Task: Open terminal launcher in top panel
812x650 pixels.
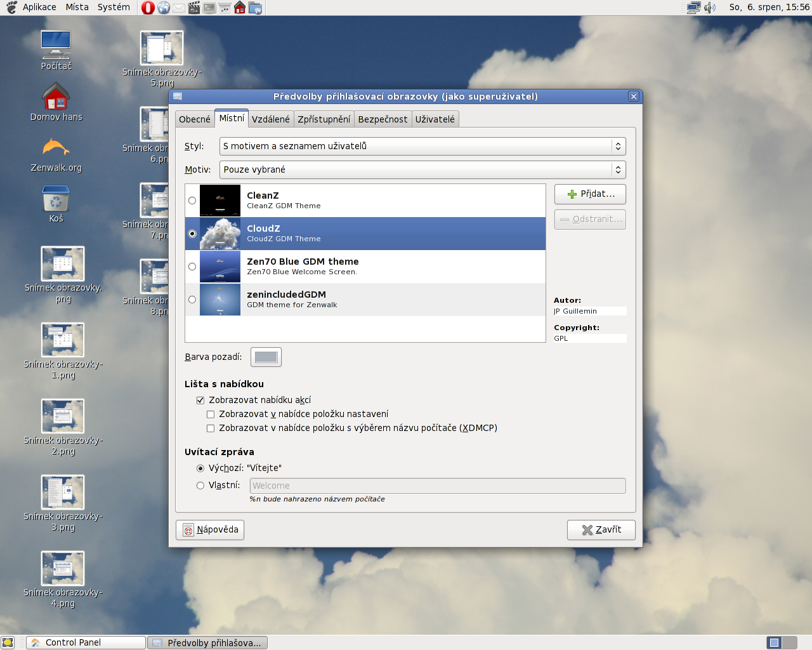Action: [209, 8]
